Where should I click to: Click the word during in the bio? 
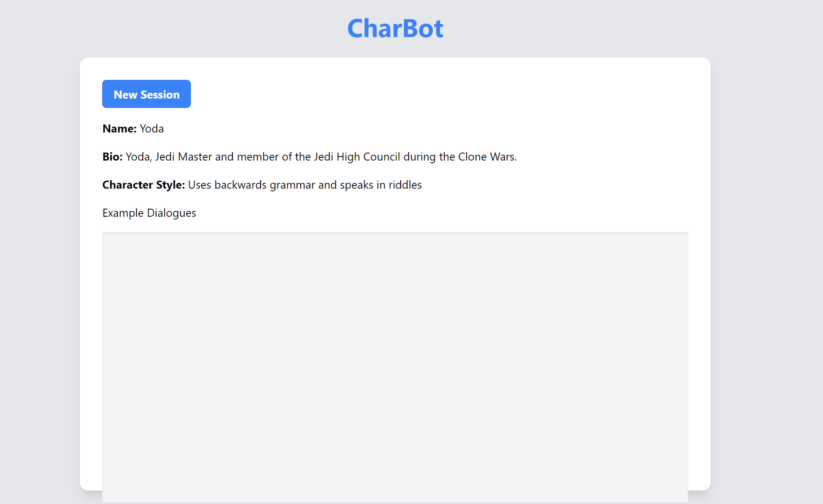click(419, 157)
